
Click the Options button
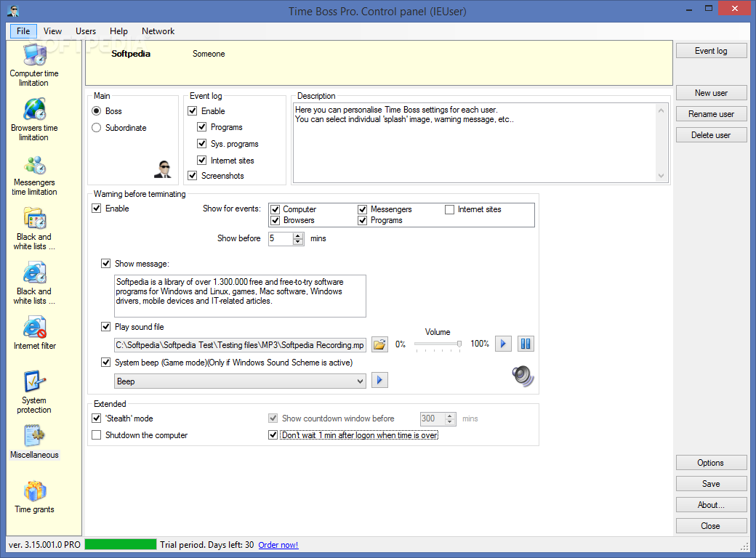click(x=711, y=463)
